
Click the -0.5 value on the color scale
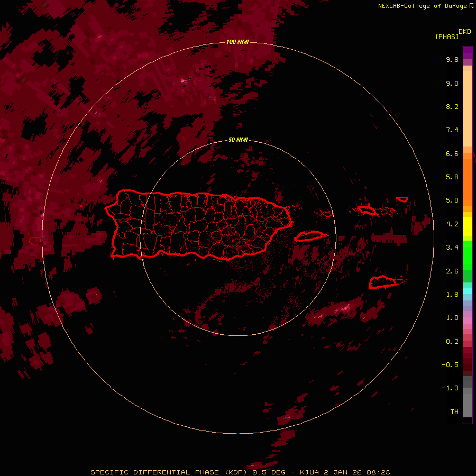450,365
